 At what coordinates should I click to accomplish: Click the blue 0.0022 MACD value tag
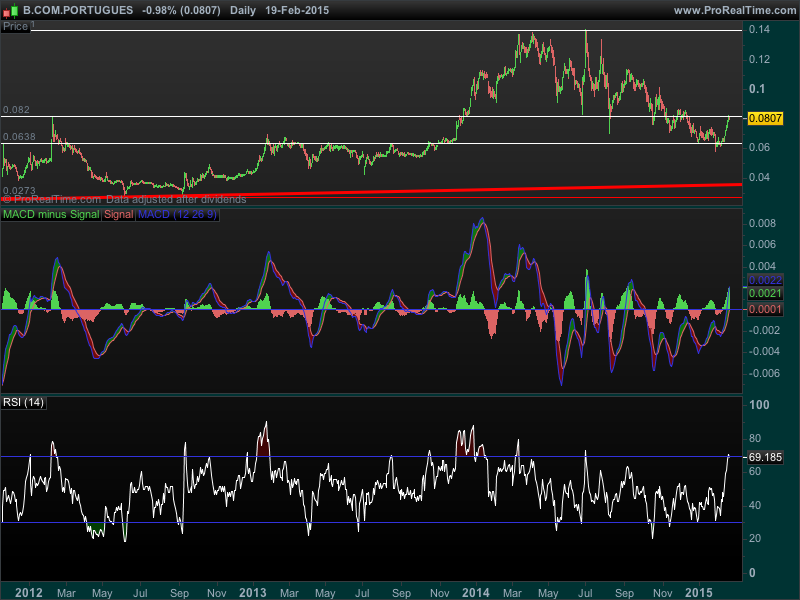click(765, 280)
